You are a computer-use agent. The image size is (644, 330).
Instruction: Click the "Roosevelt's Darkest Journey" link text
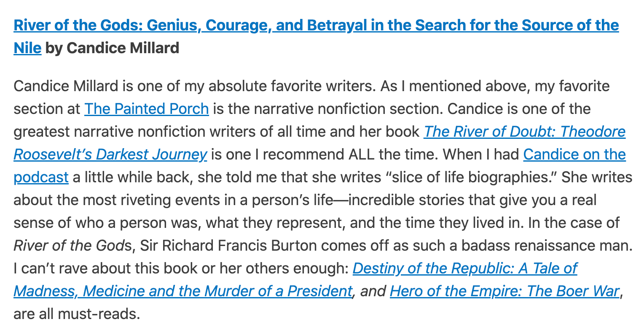(x=110, y=155)
